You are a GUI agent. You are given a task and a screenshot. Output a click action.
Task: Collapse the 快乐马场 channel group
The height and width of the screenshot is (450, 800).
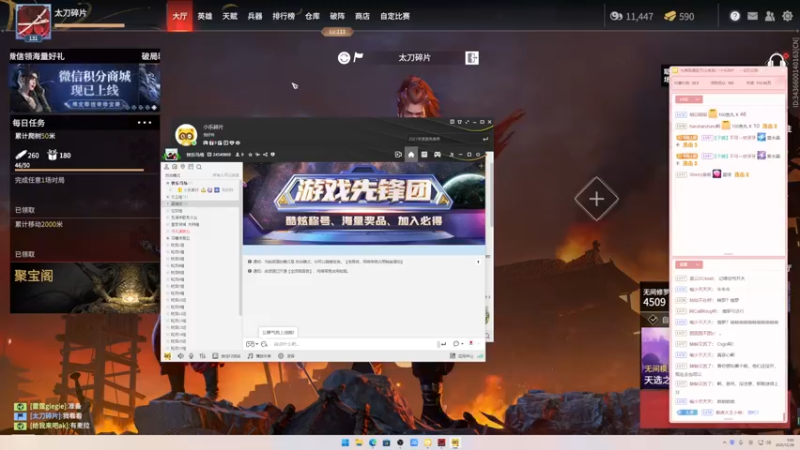pyautogui.click(x=168, y=183)
